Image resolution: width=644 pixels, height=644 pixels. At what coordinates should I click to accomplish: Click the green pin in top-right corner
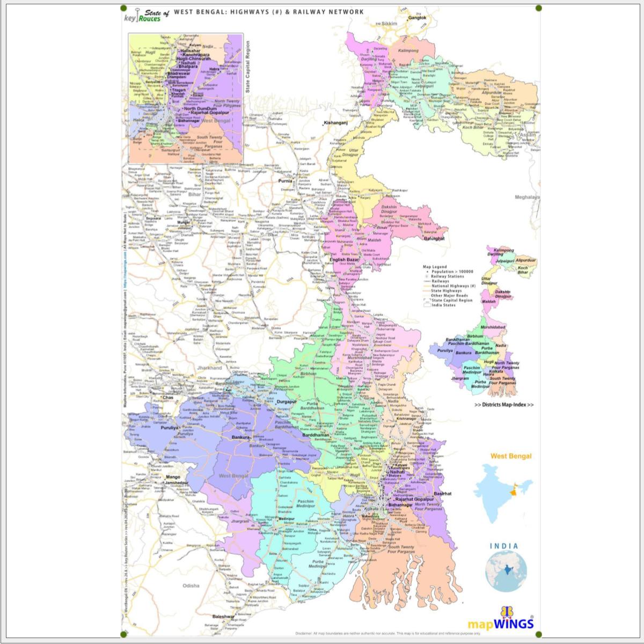539,9
